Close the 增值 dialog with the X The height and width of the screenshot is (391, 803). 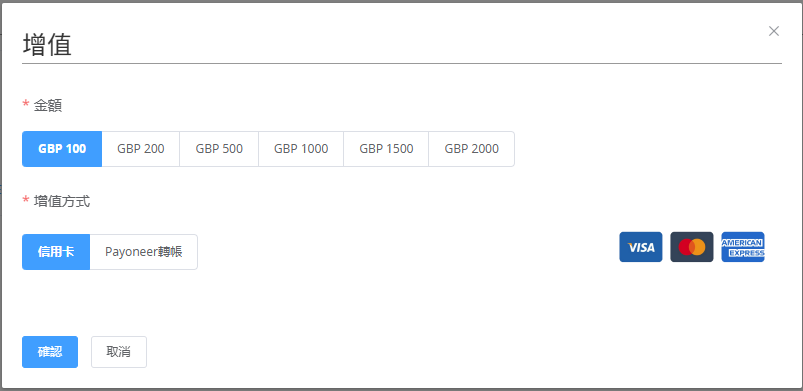(774, 31)
